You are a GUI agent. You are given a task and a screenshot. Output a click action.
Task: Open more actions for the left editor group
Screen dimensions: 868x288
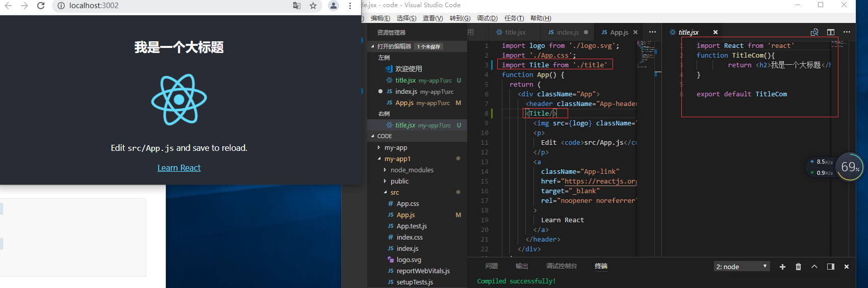click(652, 32)
